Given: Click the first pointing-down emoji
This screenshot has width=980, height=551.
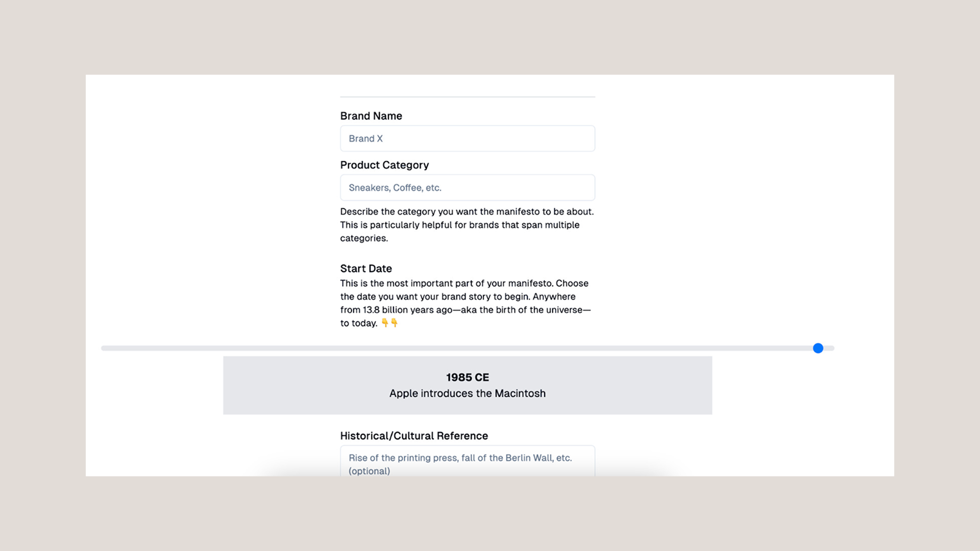Looking at the screenshot, I should 385,322.
